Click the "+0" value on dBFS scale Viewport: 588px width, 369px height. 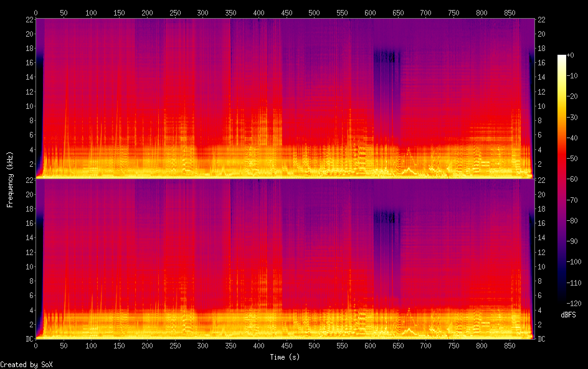(x=570, y=55)
